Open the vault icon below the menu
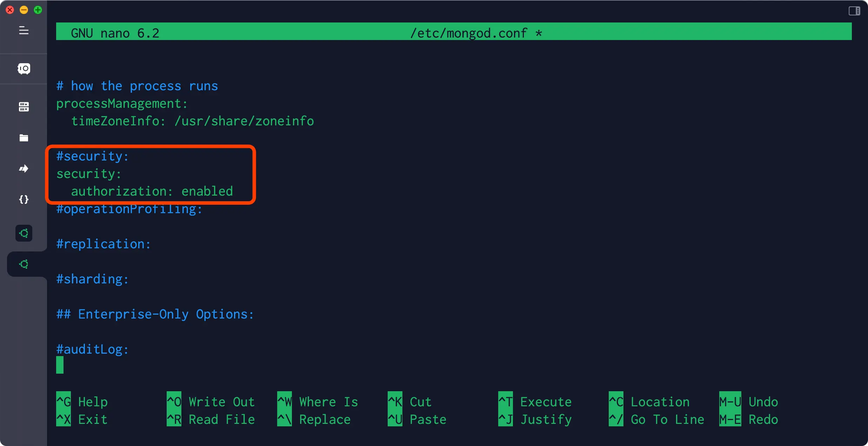868x446 pixels. (x=24, y=68)
